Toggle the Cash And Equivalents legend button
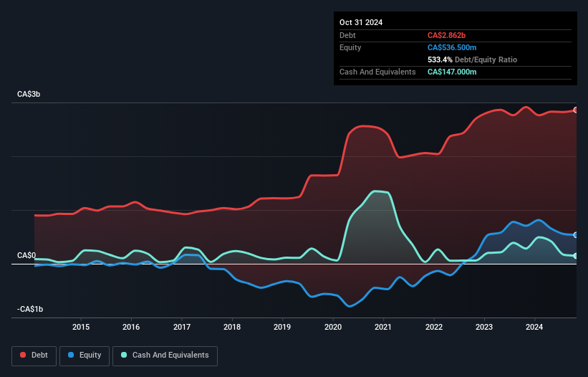This screenshot has height=377, width=588. point(165,355)
